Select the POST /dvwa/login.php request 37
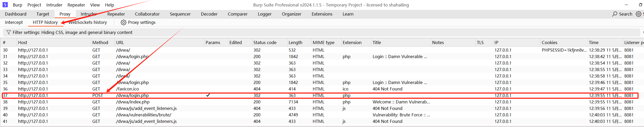Screen dimensions: 644x127 coord(322,95)
